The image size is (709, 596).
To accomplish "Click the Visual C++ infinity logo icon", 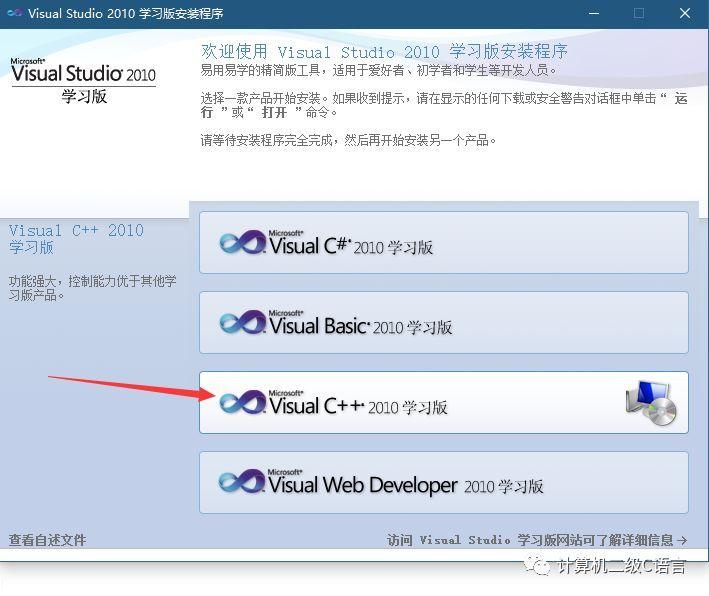I will pos(243,402).
